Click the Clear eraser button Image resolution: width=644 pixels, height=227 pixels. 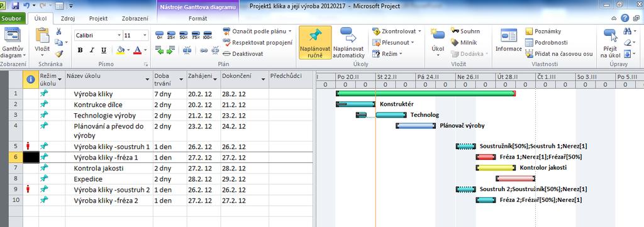click(627, 42)
